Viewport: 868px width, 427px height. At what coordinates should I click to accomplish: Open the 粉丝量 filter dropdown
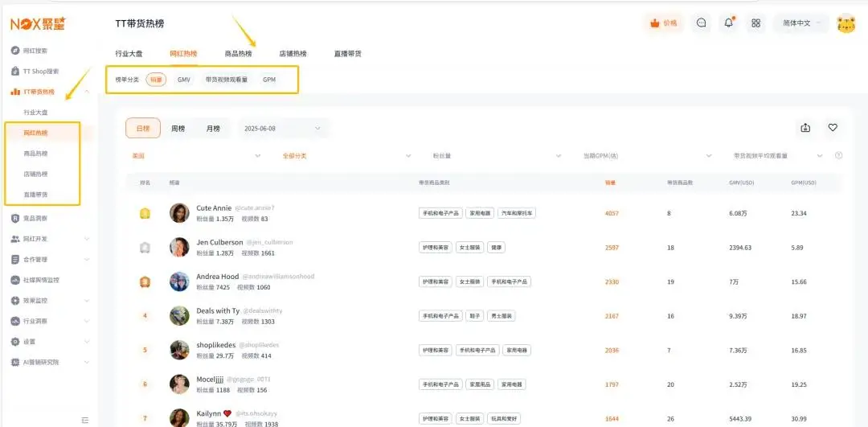(x=497, y=156)
